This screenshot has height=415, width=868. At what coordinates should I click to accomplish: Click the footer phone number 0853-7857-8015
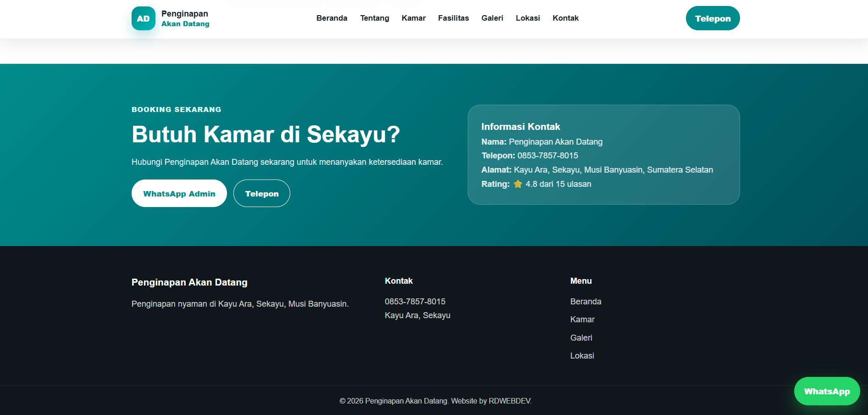click(x=415, y=302)
